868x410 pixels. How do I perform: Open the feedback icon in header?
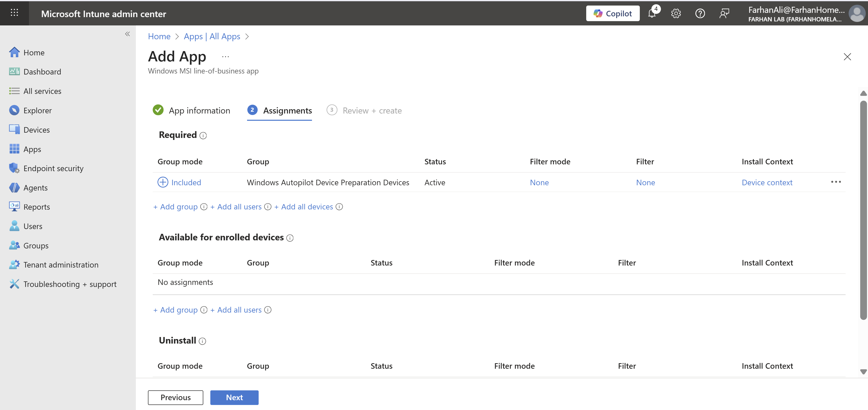tap(724, 14)
